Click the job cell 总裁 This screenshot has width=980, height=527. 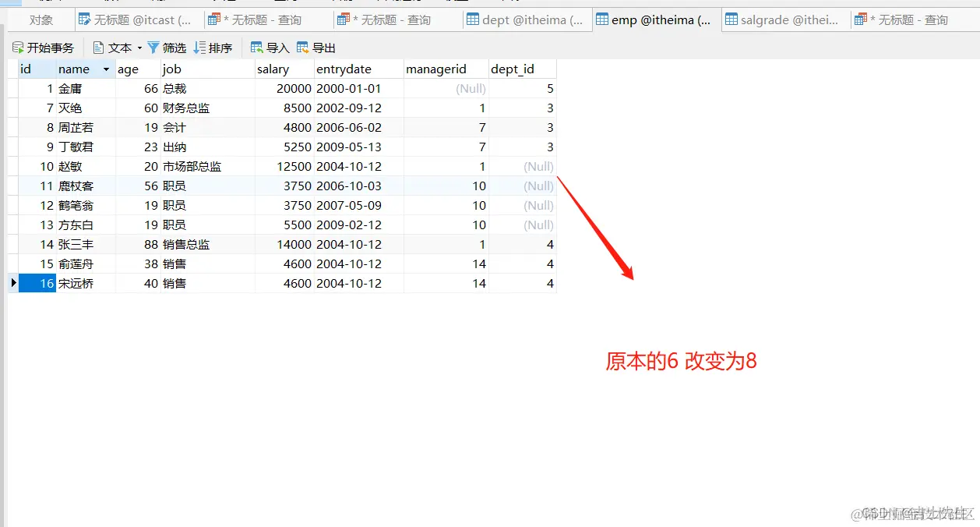click(207, 89)
